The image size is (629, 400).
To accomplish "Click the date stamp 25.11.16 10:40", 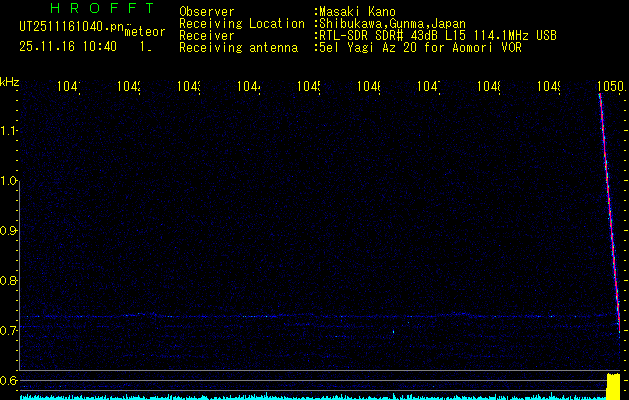I will [67, 46].
